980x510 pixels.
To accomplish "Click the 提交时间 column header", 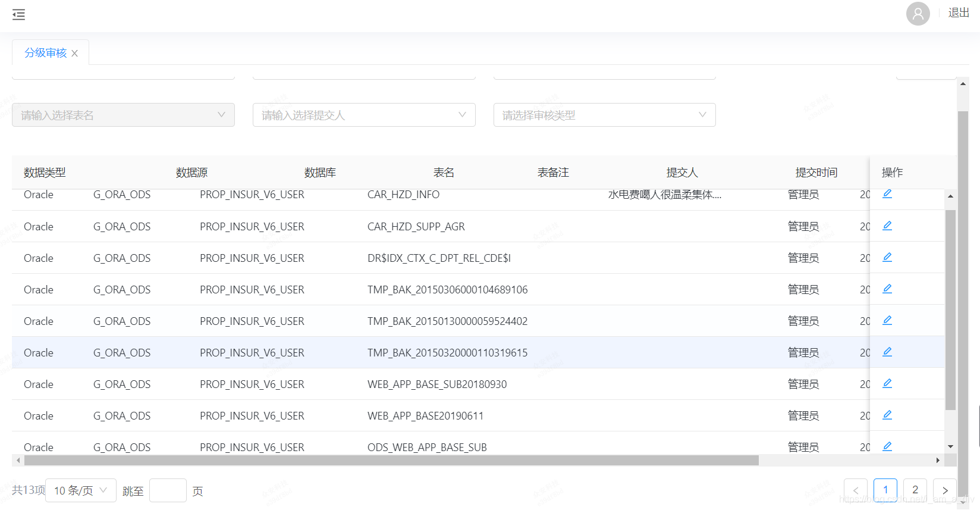I will (x=816, y=173).
